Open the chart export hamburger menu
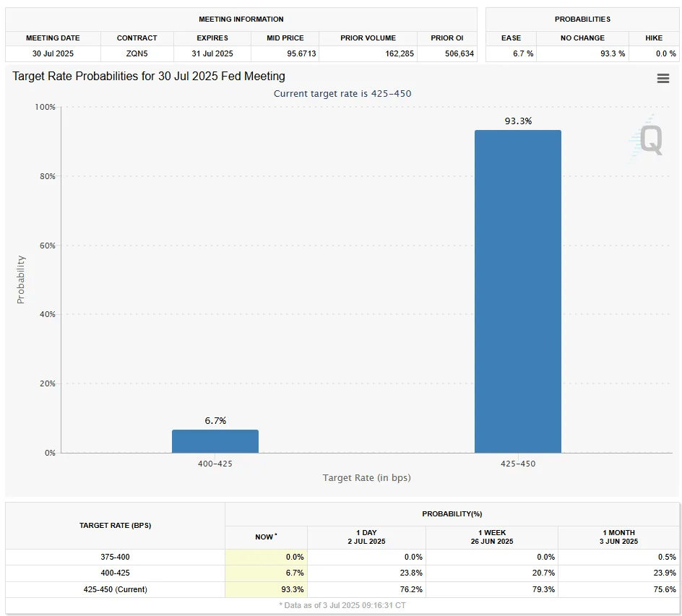This screenshot has height=616, width=682. click(x=662, y=78)
